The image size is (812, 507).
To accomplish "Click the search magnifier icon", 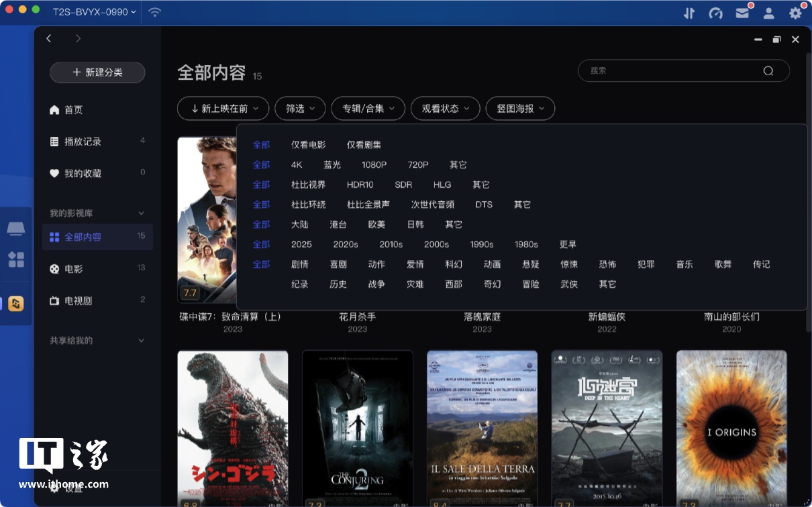I will pos(768,71).
